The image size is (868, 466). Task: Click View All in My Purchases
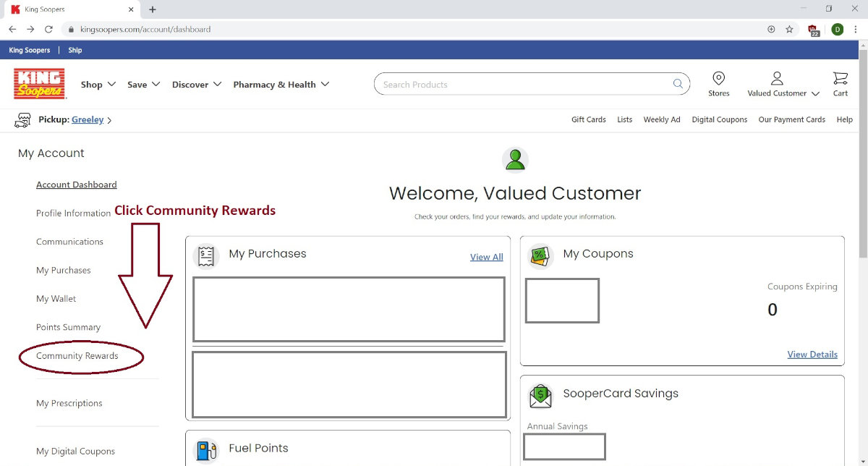487,257
